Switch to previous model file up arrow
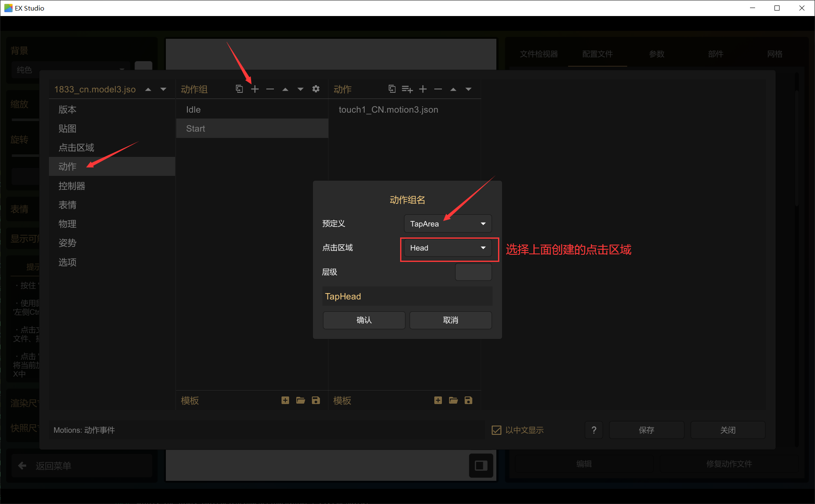815x504 pixels. pyautogui.click(x=148, y=89)
